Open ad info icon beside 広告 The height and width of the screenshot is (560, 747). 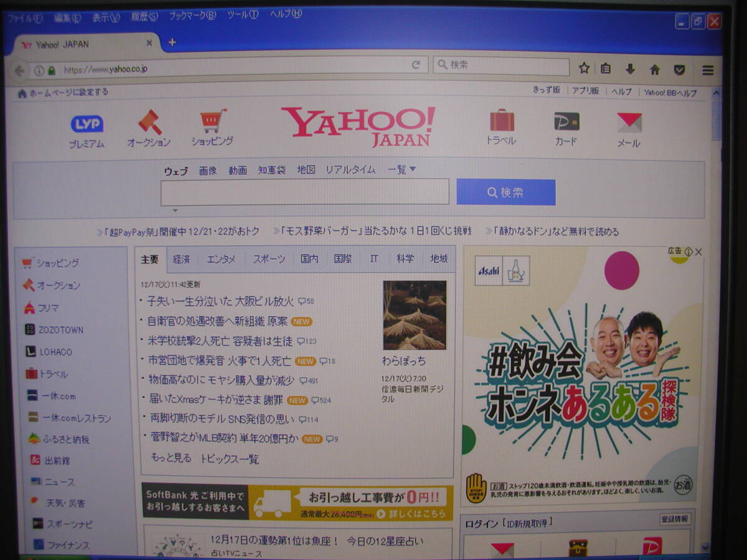688,251
